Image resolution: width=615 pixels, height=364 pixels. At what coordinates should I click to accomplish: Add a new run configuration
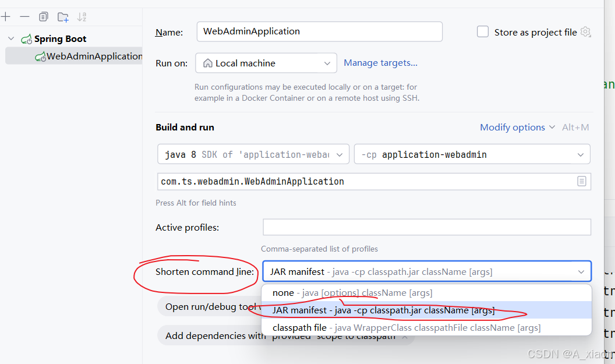point(6,16)
